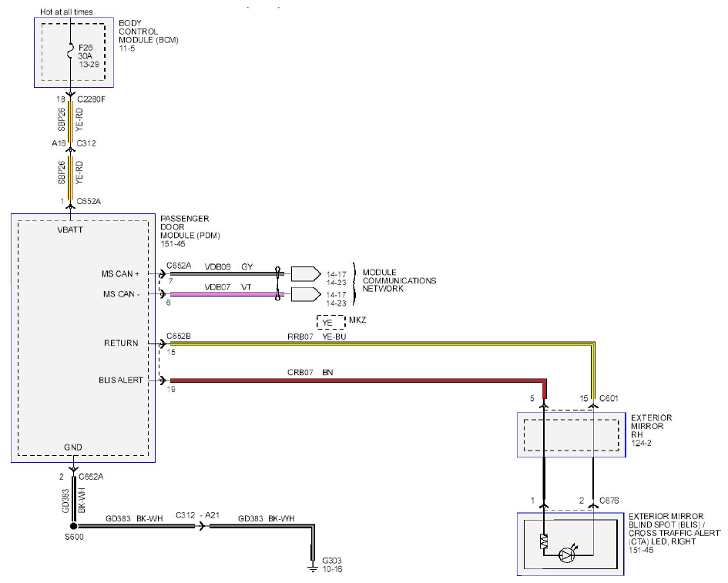Click the 'MKZ' label
Image resolution: width=728 pixels, height=583 pixels.
point(357,320)
